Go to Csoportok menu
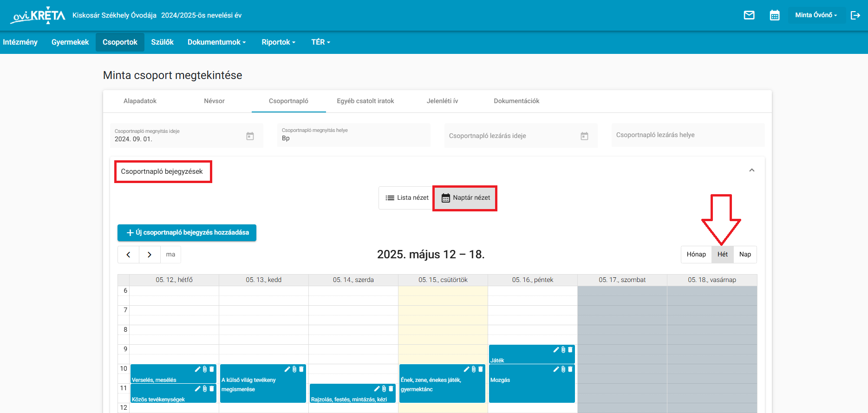 (120, 42)
